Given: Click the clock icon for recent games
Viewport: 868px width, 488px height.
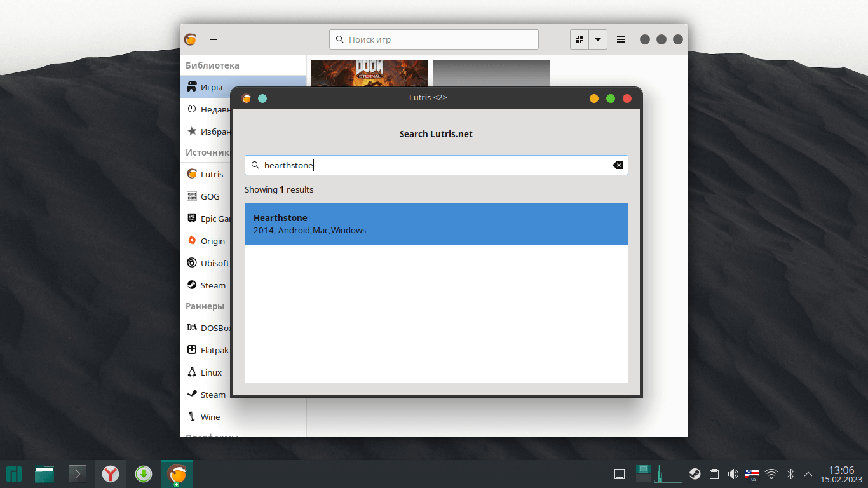Looking at the screenshot, I should (x=191, y=109).
